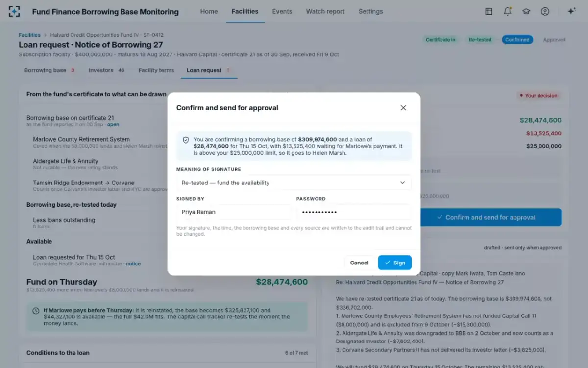
Task: Open Facilities menu
Action: coord(245,11)
